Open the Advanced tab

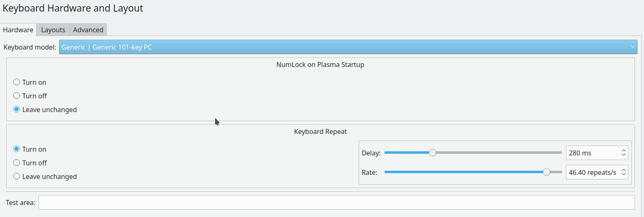[88, 30]
